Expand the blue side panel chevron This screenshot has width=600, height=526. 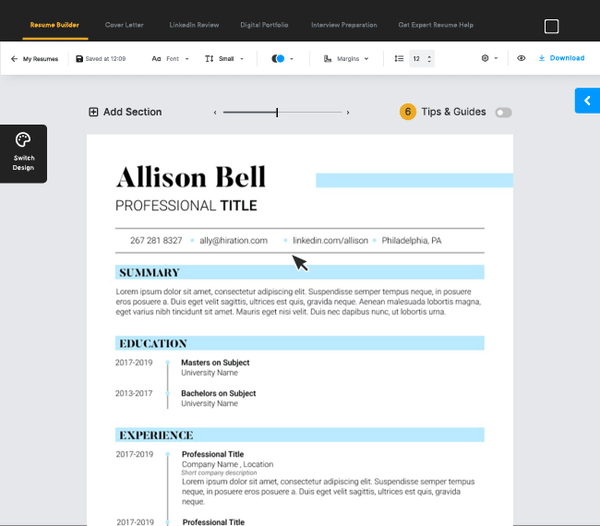pyautogui.click(x=587, y=101)
